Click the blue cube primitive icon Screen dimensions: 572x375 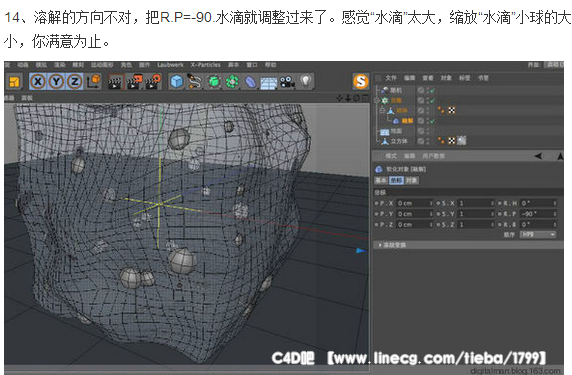tap(177, 81)
